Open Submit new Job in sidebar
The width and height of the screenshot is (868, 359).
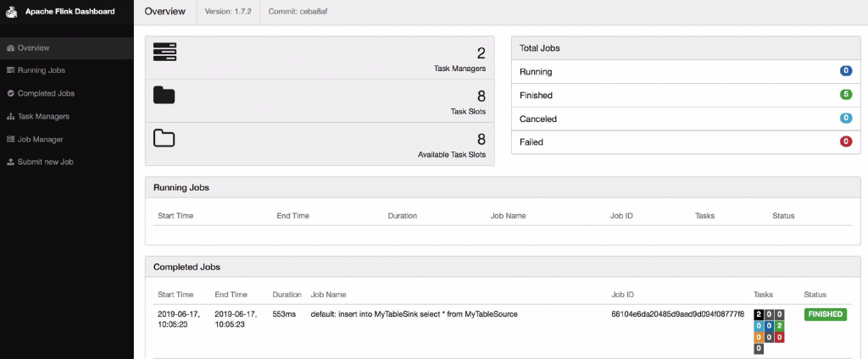click(66, 162)
